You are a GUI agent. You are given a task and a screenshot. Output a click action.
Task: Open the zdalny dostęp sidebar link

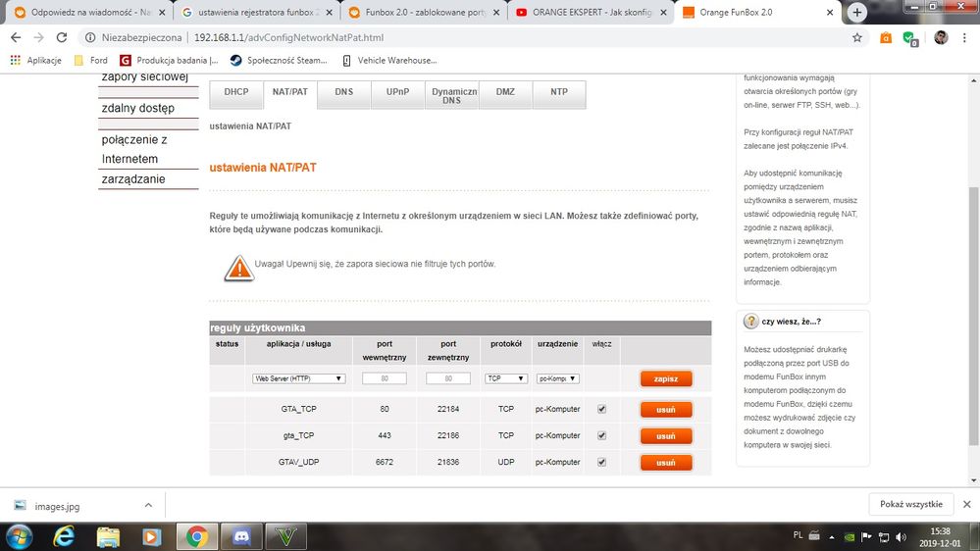coord(138,109)
